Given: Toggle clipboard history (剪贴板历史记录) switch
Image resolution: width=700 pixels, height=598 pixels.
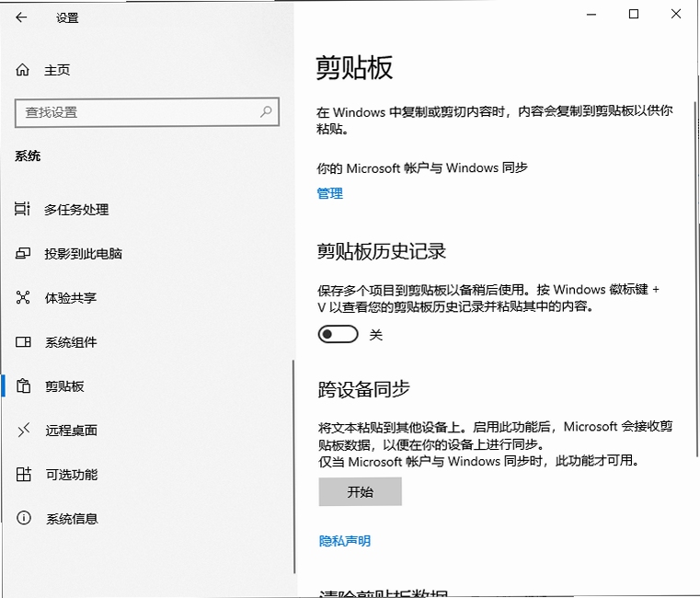Looking at the screenshot, I should [338, 334].
